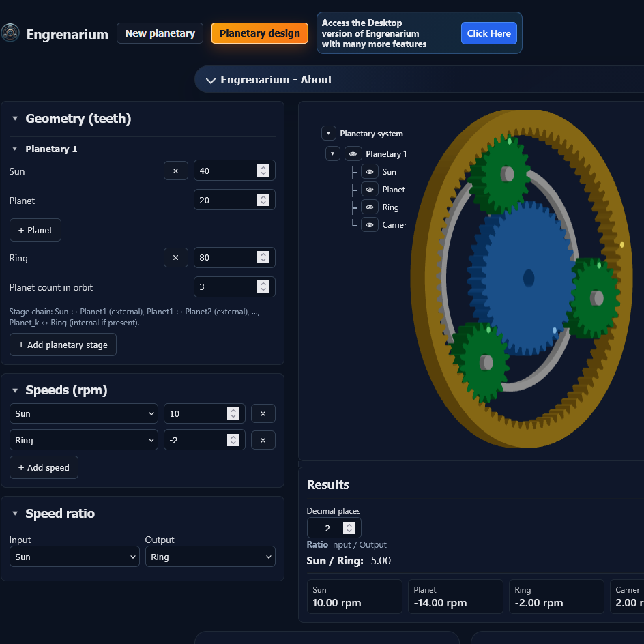Click the Sun teeth stepper arrows

(x=263, y=171)
